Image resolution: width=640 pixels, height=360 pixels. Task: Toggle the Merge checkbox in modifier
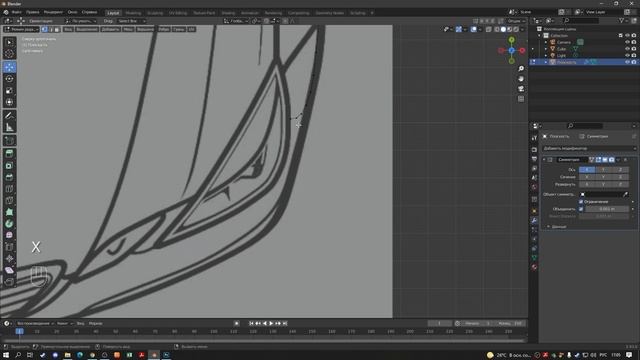[581, 209]
